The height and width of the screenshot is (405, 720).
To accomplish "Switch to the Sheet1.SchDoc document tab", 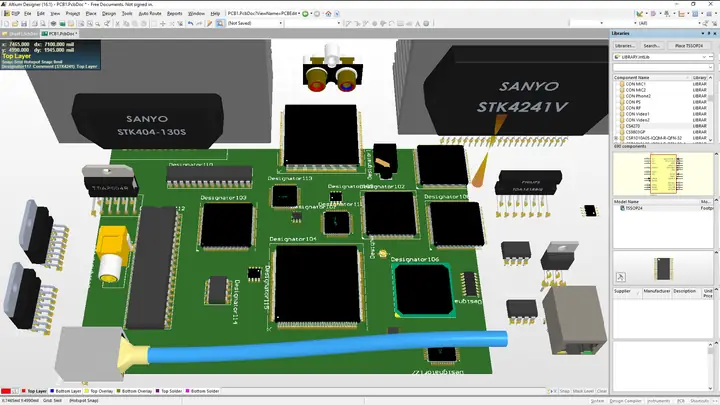I will [x=20, y=34].
